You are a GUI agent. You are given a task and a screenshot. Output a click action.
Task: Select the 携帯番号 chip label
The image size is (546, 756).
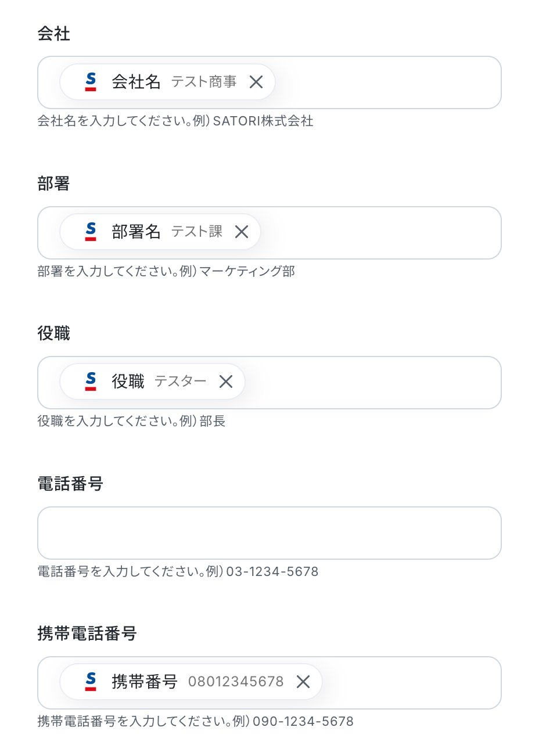(144, 682)
